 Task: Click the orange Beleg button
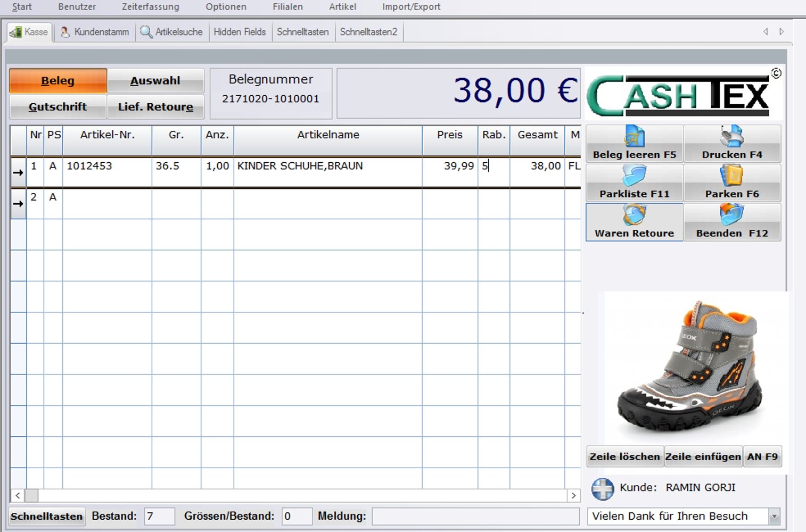pyautogui.click(x=58, y=81)
